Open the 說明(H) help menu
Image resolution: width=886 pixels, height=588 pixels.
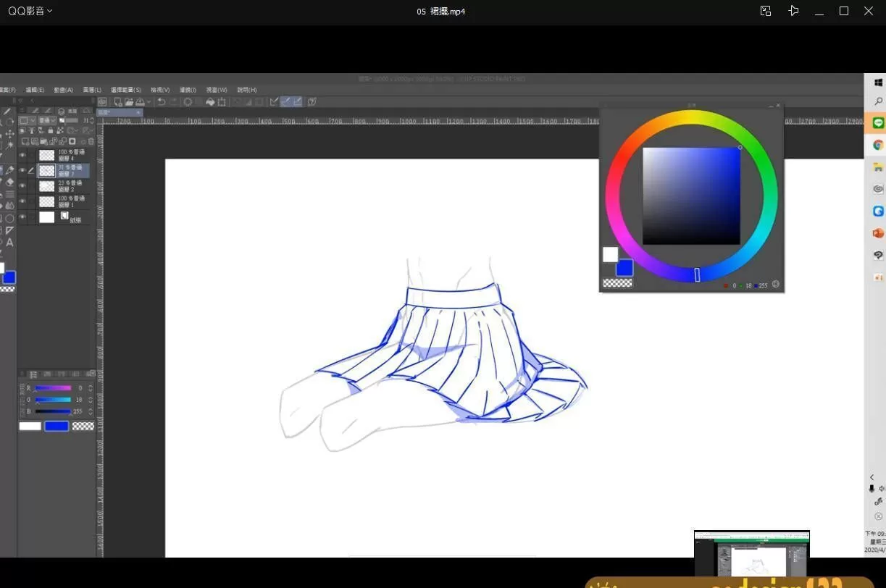click(x=247, y=90)
